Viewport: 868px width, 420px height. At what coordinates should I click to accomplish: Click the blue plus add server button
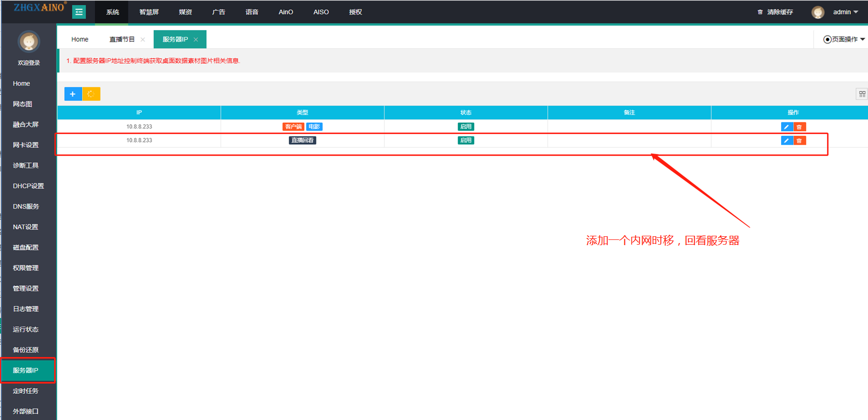point(73,94)
